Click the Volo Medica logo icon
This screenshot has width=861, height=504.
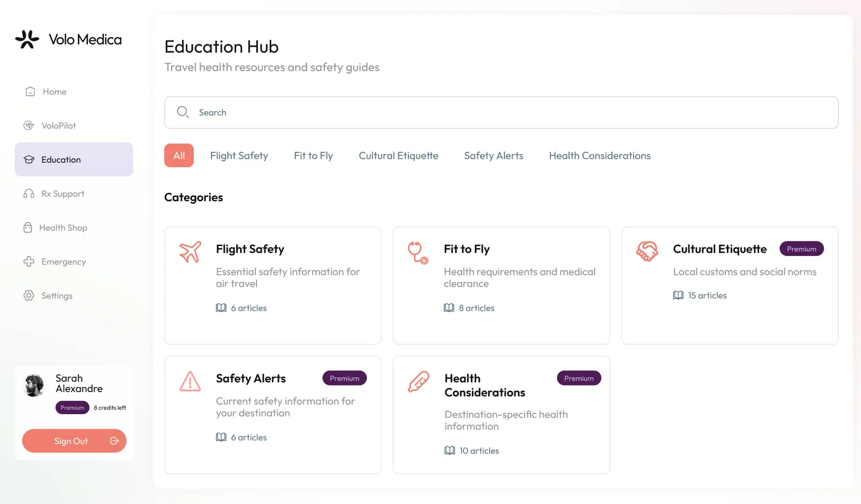[27, 39]
